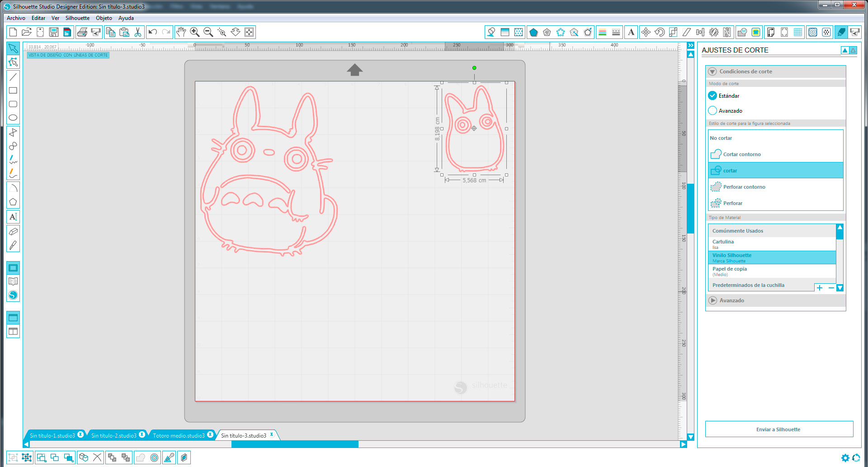Image resolution: width=868 pixels, height=467 pixels.
Task: Open the Offset spiral icon in top toolbar
Action: (x=813, y=32)
